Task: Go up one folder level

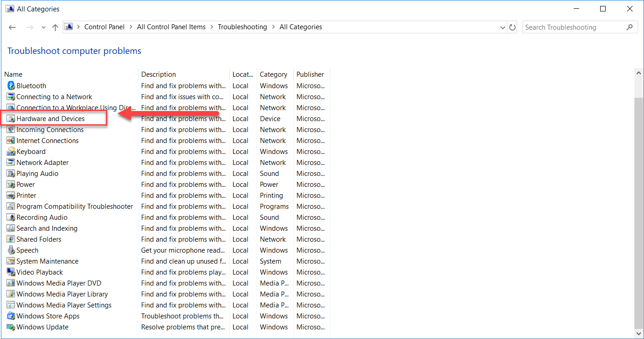Action: [x=55, y=27]
